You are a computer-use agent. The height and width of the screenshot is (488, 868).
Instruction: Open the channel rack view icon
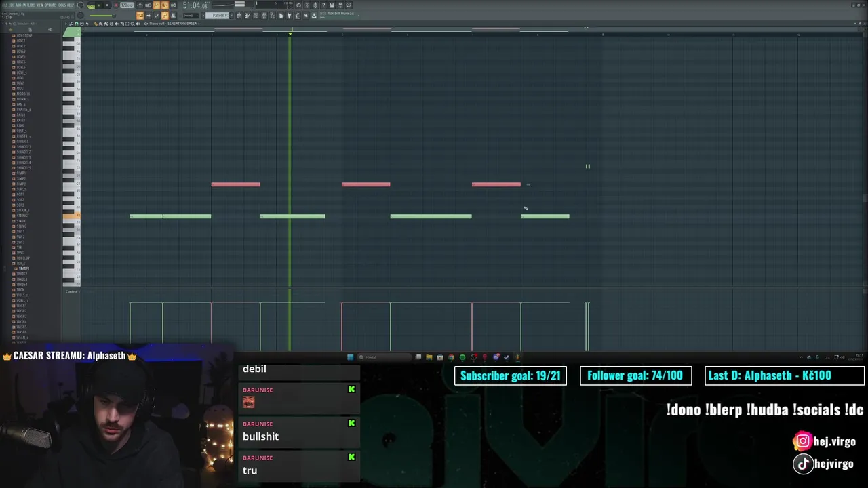coord(256,15)
